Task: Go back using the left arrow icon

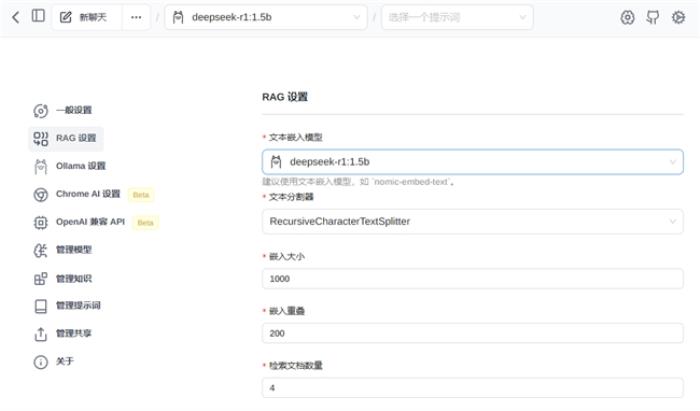Action: pos(16,17)
